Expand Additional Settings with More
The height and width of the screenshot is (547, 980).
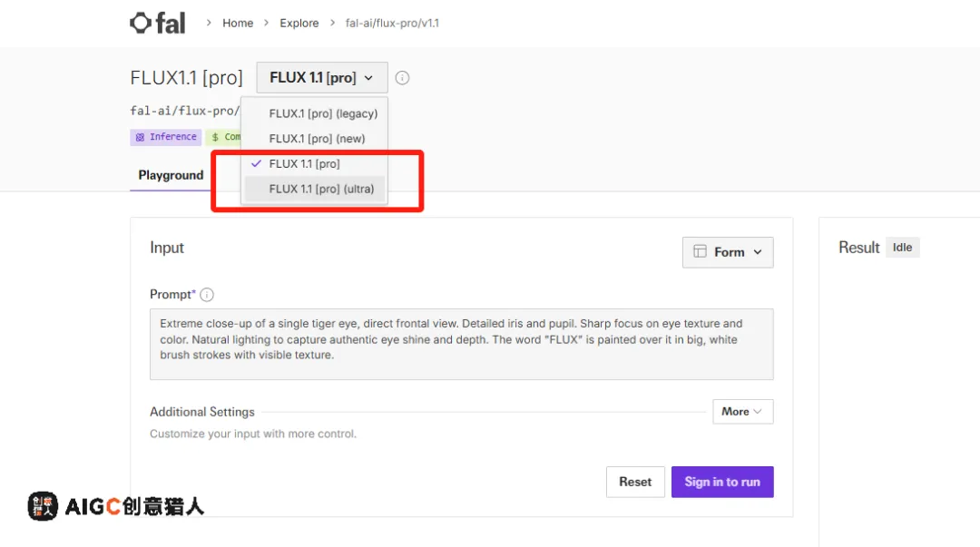(742, 411)
